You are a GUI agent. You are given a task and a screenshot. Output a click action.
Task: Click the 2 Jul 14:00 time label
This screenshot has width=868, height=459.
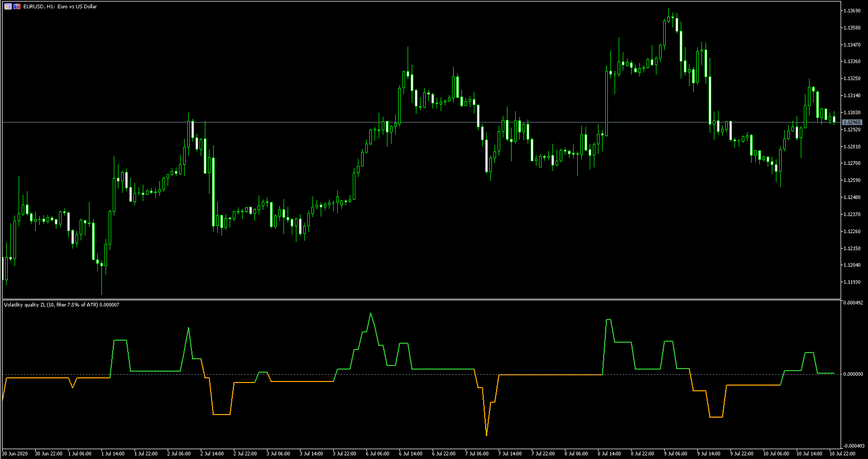[x=212, y=454]
